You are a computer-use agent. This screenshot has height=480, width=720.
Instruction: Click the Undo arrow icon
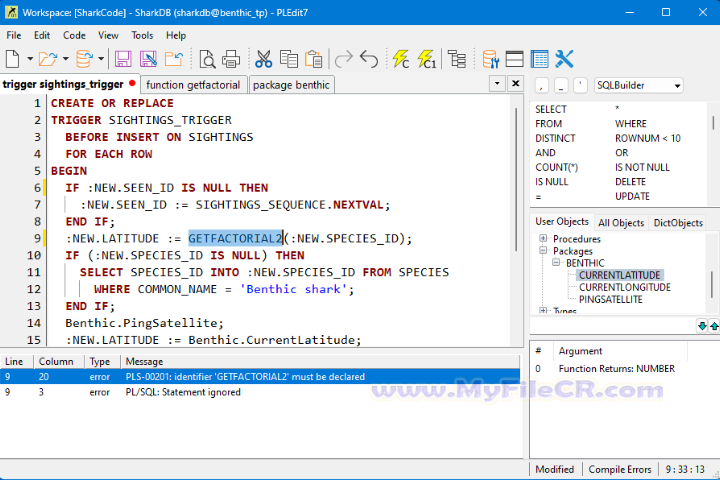coord(368,59)
